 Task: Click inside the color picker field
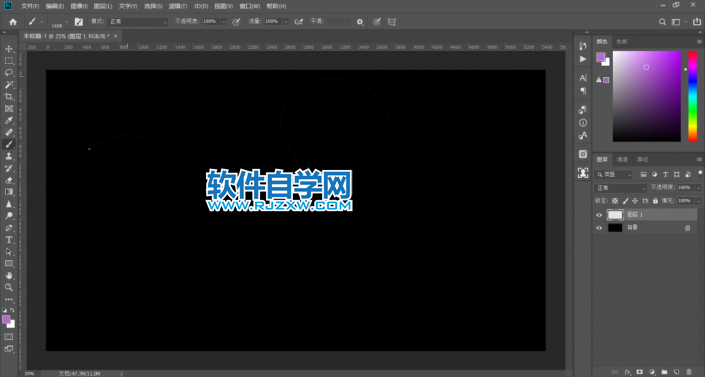coord(647,96)
